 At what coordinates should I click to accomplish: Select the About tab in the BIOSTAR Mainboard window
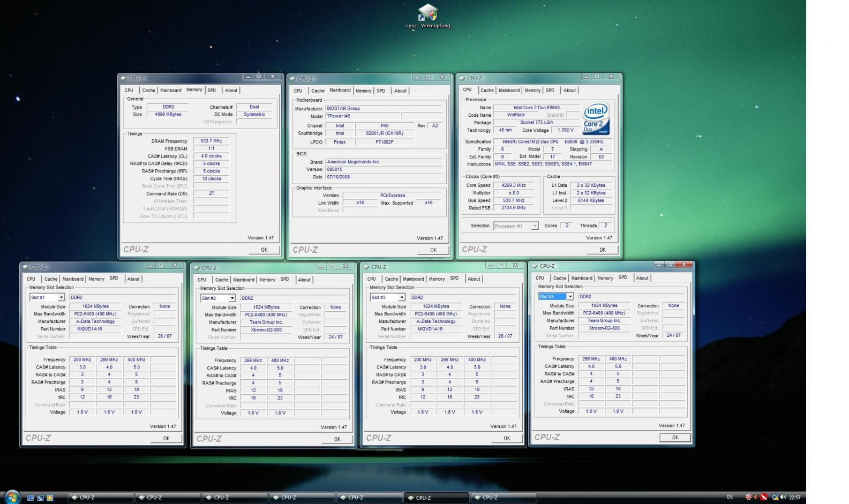[400, 91]
